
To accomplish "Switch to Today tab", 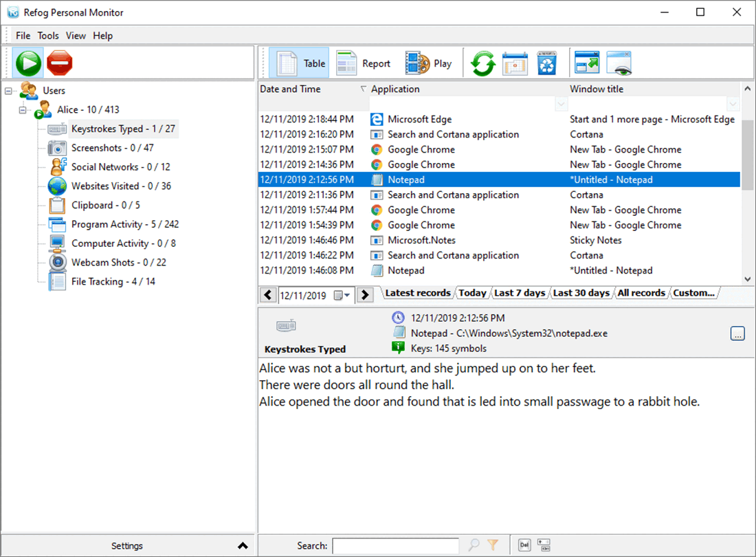I will 473,293.
